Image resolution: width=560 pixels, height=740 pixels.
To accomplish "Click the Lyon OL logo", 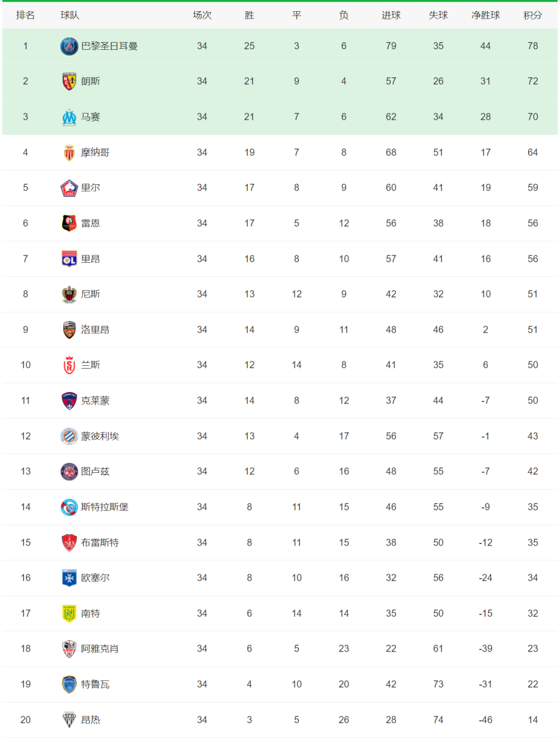I will click(69, 259).
